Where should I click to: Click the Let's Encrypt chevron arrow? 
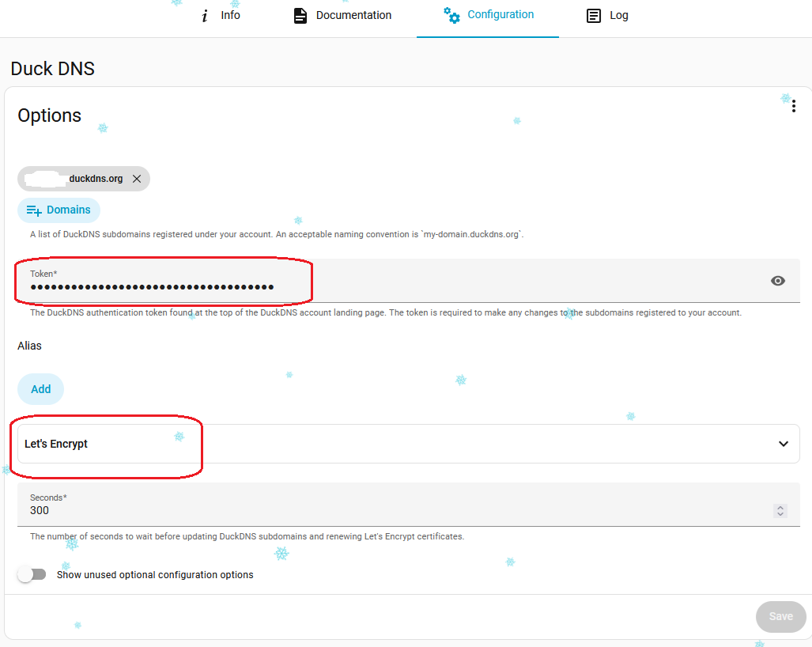(784, 444)
